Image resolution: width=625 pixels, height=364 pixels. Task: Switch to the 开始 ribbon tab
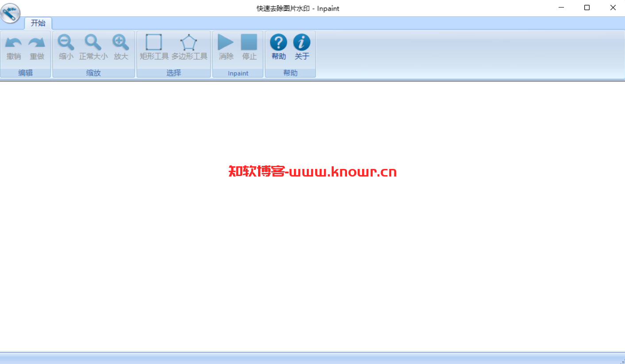38,23
